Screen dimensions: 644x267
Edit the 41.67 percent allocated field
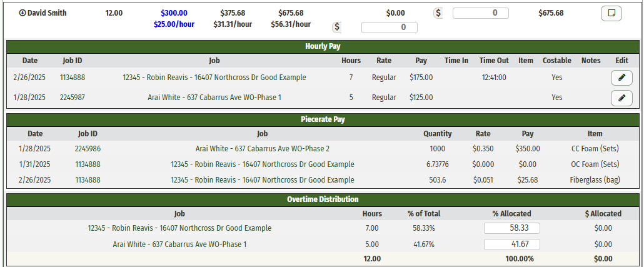pos(511,244)
